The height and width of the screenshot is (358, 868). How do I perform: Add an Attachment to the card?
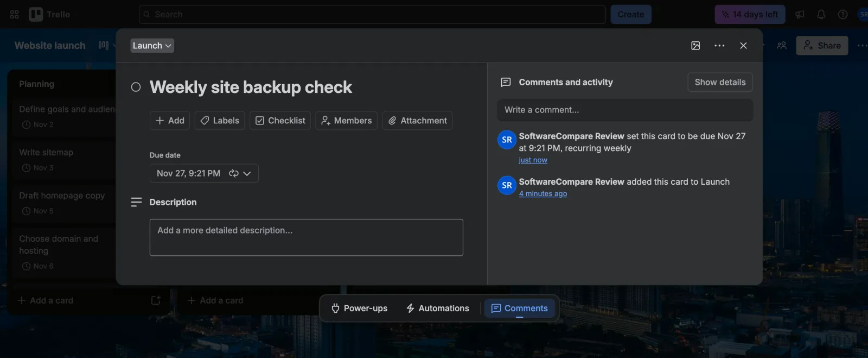pos(417,121)
